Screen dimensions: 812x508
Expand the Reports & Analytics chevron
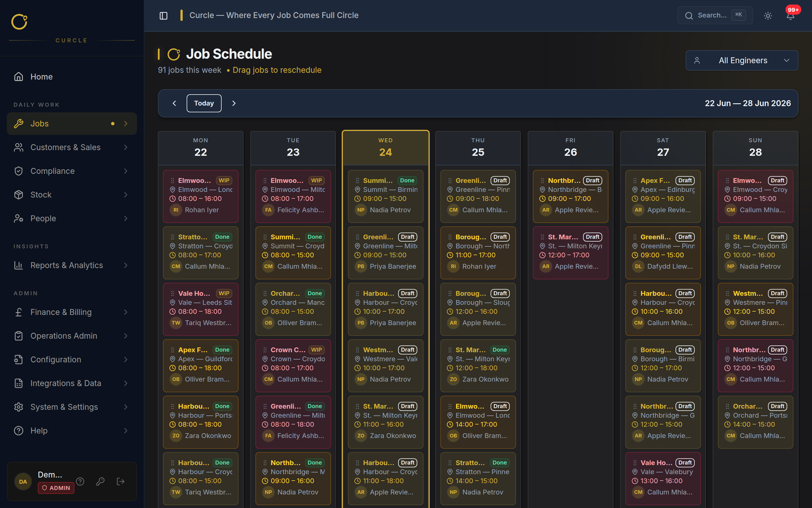click(126, 265)
